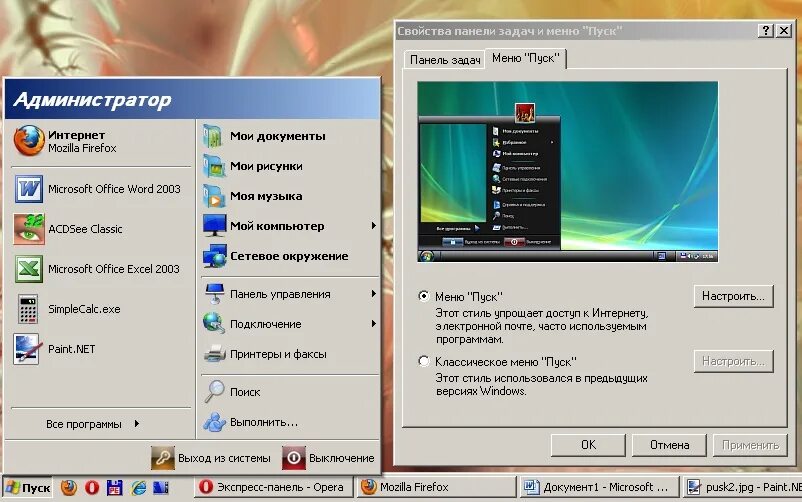
Task: Click the help question mark button in dialog
Action: coord(765,31)
